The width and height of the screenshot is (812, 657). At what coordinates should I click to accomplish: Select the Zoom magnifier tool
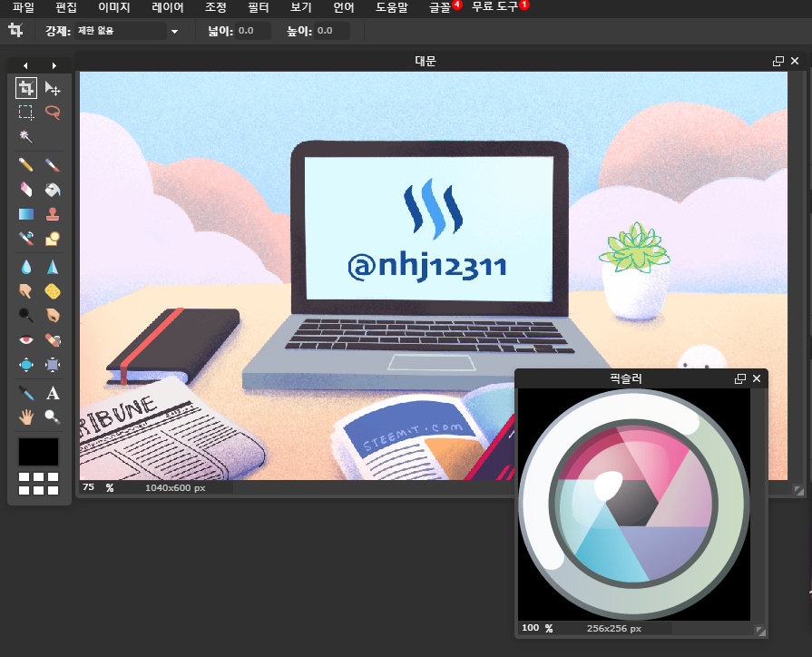click(53, 417)
